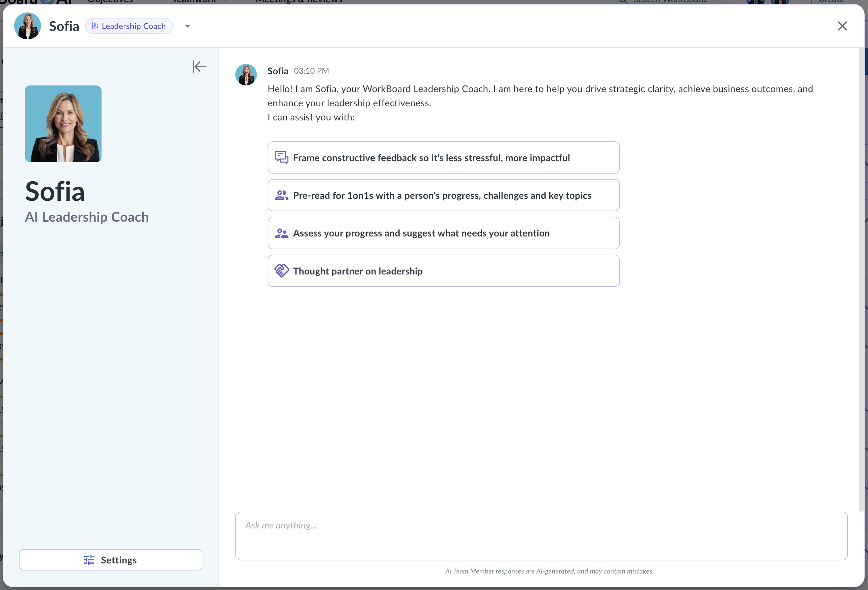Select Pre-read for 1on1s suggestion
Image resolution: width=868 pixels, height=590 pixels.
(443, 195)
